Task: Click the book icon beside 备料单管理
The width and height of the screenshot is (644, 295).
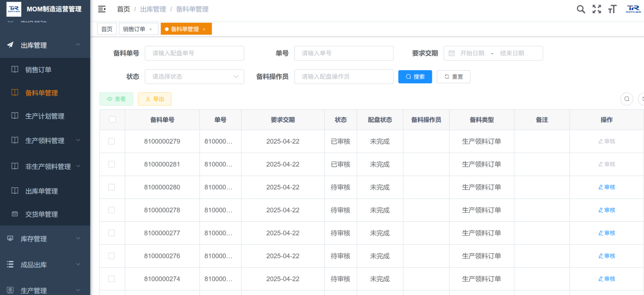Action: coord(15,93)
